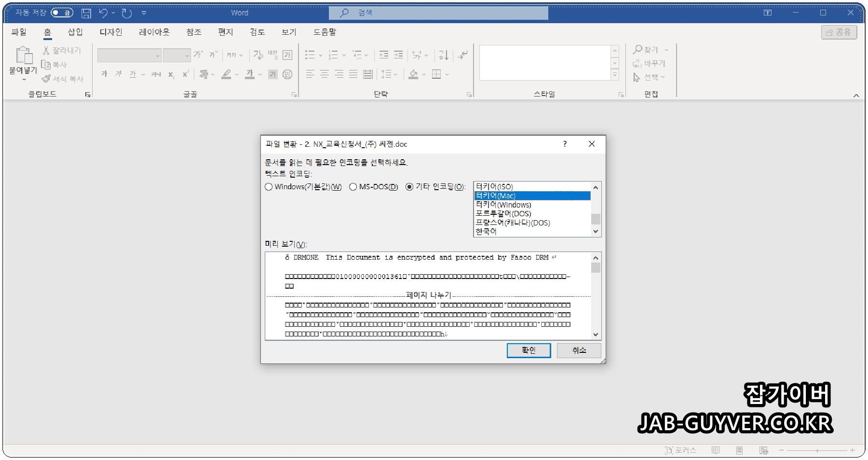The width and height of the screenshot is (868, 460).
Task: Select 한국어 in encoding list
Action: [532, 232]
